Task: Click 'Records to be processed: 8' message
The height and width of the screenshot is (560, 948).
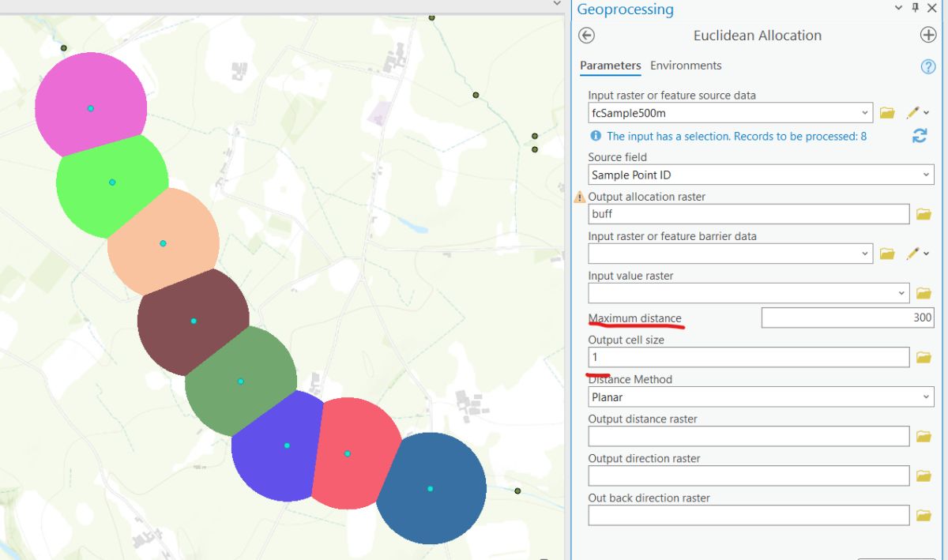Action: (800, 136)
